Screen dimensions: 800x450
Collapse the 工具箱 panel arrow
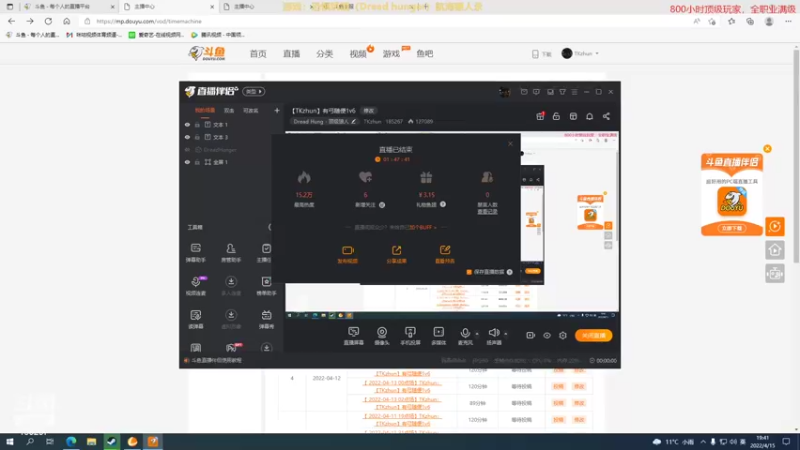click(270, 227)
